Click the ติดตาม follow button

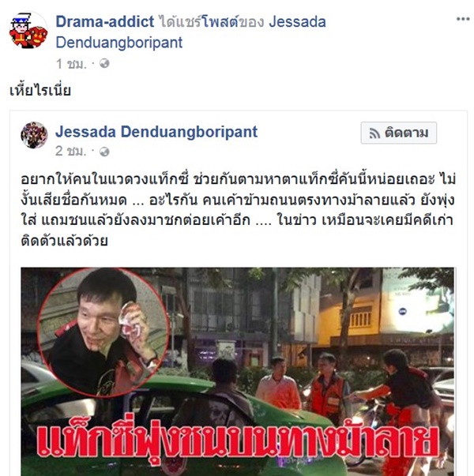coord(398,133)
